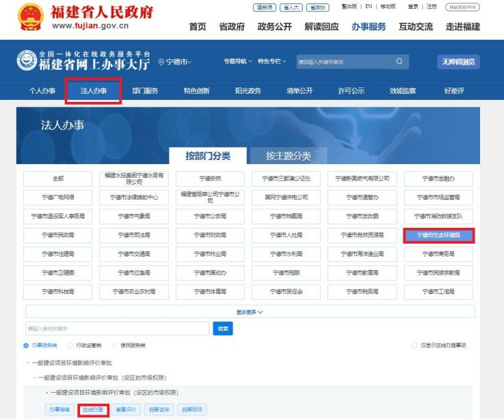
Task: Open the 法人办事 menu item
Action: pyautogui.click(x=94, y=91)
